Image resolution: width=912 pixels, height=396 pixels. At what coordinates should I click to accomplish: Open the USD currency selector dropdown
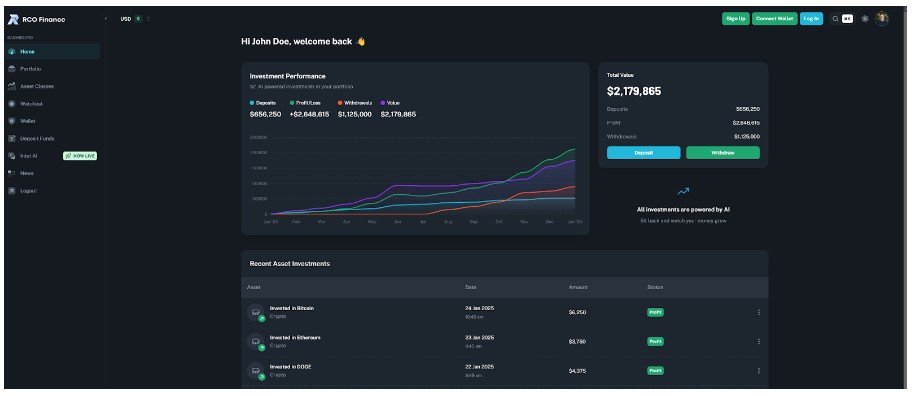pyautogui.click(x=135, y=19)
